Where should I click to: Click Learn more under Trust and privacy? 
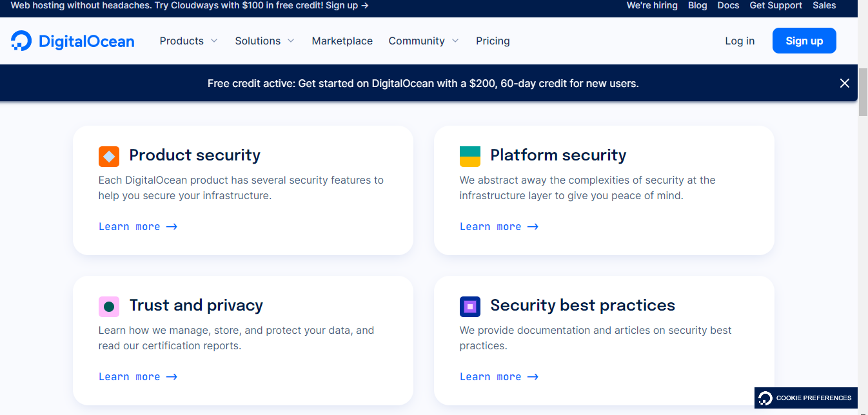(138, 377)
